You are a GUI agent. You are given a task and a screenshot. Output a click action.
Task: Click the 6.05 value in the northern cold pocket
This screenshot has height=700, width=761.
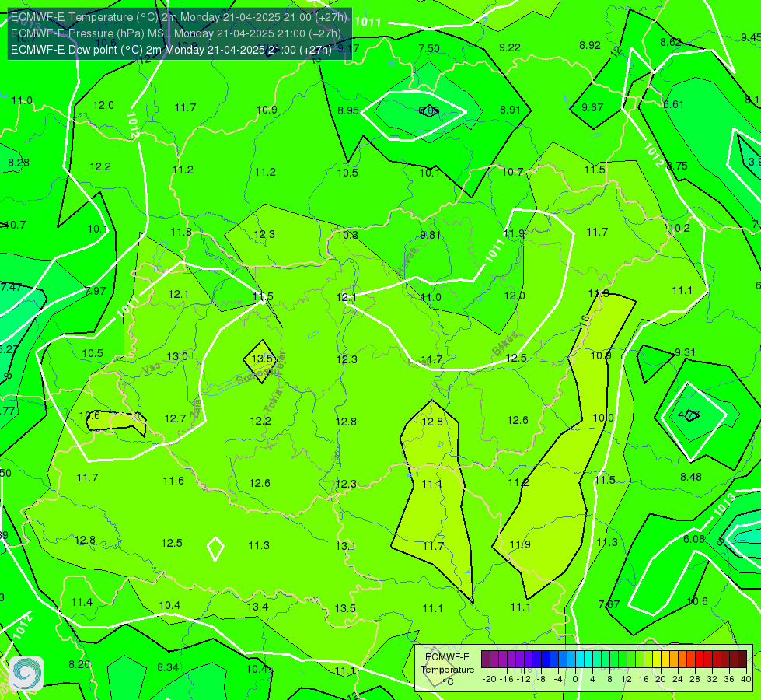[x=429, y=110]
